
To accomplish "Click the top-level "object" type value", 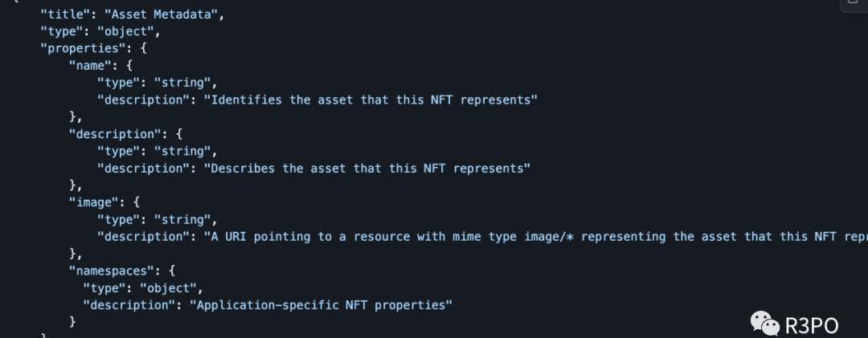I will [127, 31].
